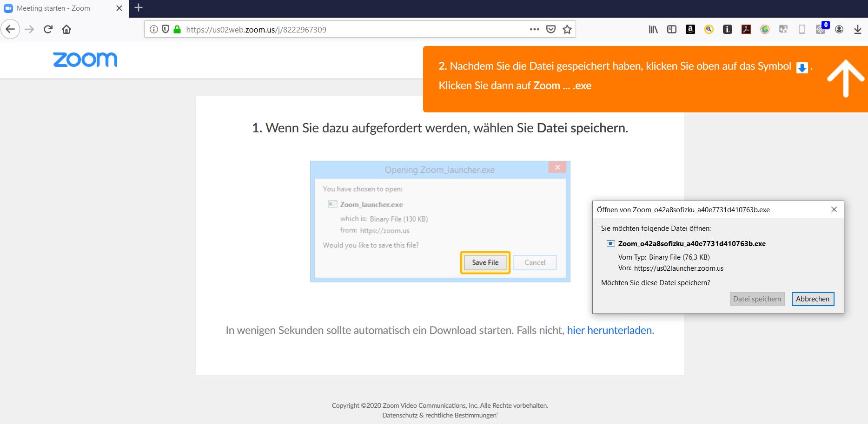This screenshot has height=424, width=868.
Task: Click the Zoom logo on the page
Action: coord(85,60)
